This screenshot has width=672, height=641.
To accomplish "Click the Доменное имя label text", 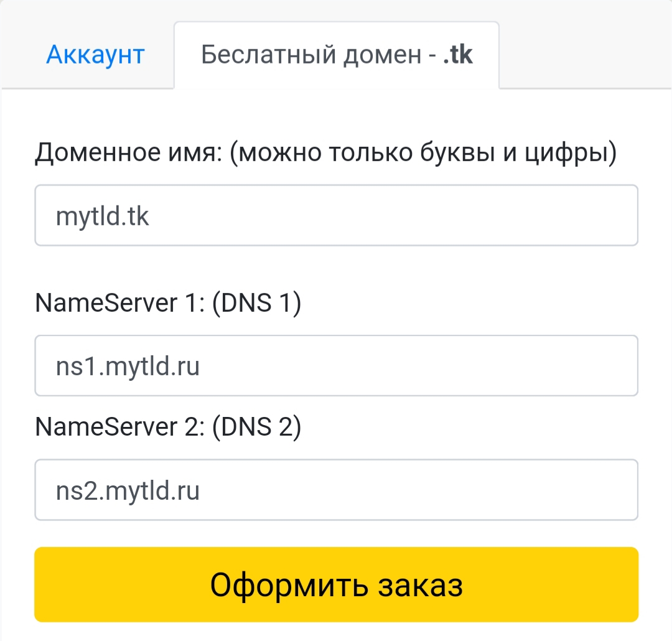I will (x=128, y=153).
